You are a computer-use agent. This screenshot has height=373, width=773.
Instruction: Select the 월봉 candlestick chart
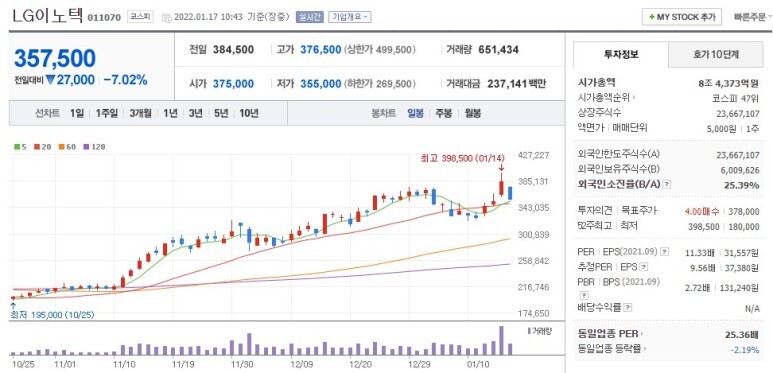(x=472, y=113)
